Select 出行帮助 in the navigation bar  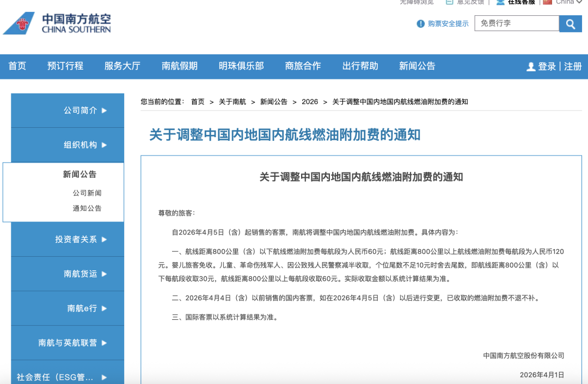(x=360, y=66)
